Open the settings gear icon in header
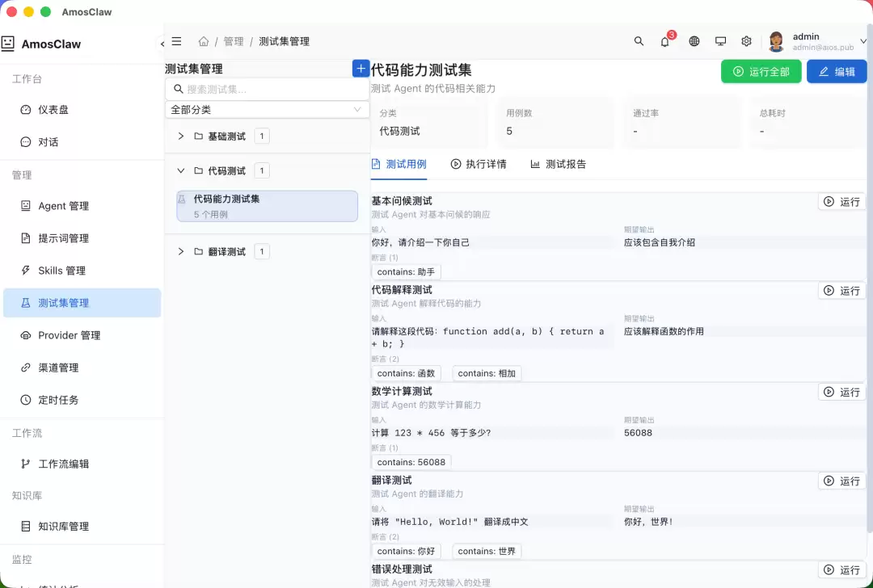 tap(747, 41)
